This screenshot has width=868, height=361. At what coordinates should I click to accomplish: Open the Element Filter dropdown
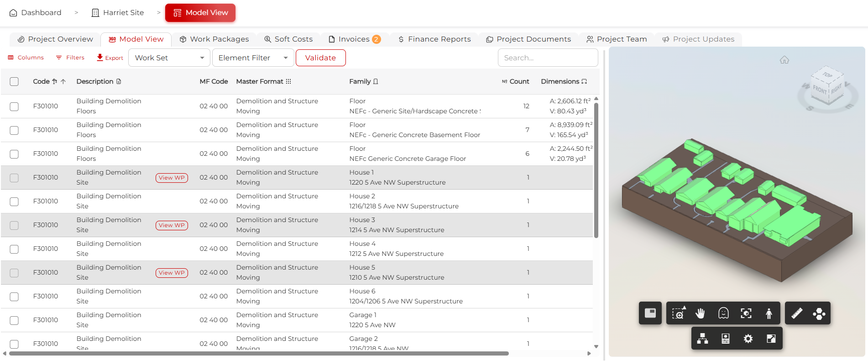pyautogui.click(x=253, y=58)
